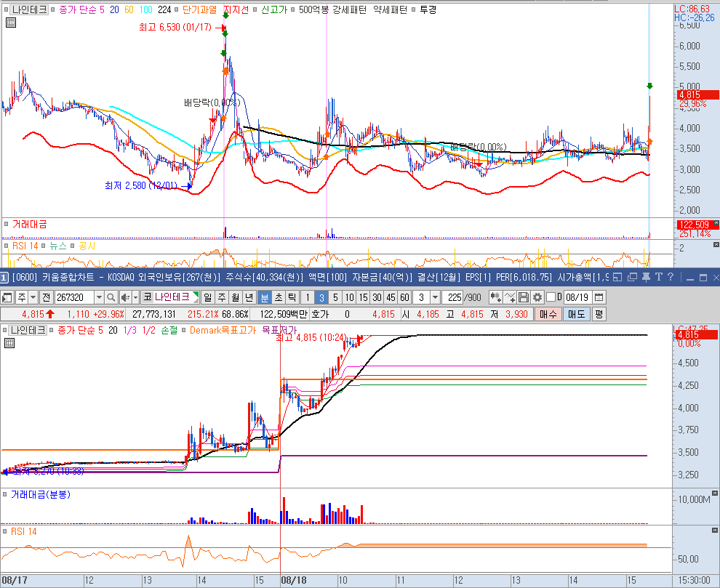Toggle the left panel layout icon
Screen dimensions: 720x588
pyautogui.click(x=7, y=297)
